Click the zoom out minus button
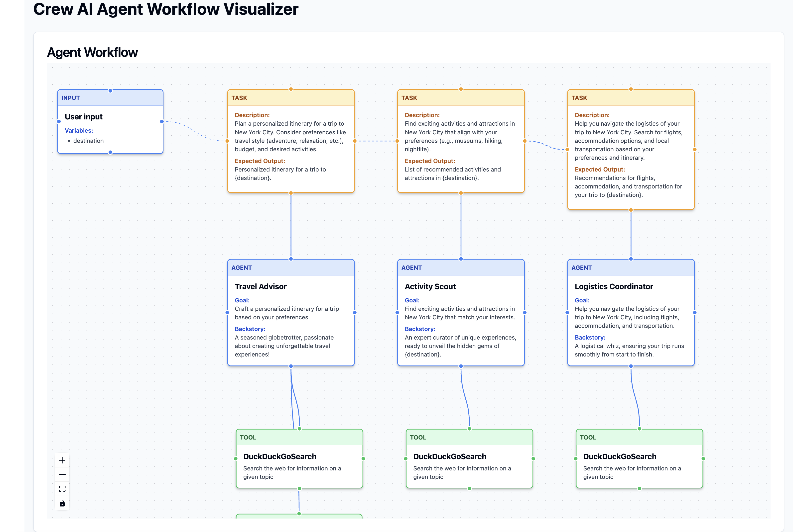 point(62,474)
